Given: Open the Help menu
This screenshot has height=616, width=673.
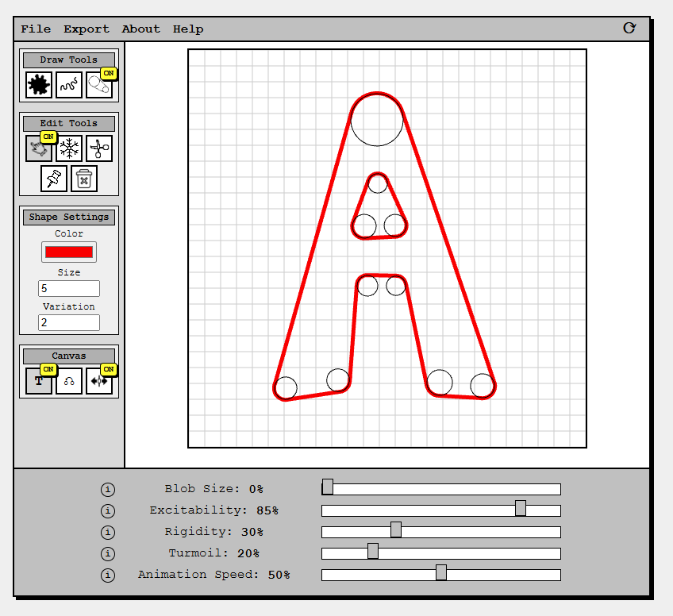Looking at the screenshot, I should 188,29.
